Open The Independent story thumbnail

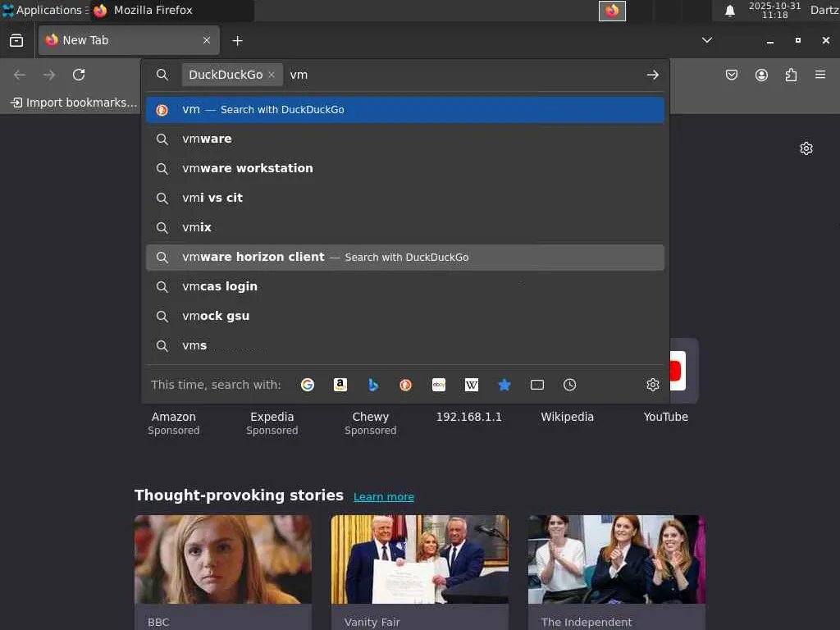[617, 559]
